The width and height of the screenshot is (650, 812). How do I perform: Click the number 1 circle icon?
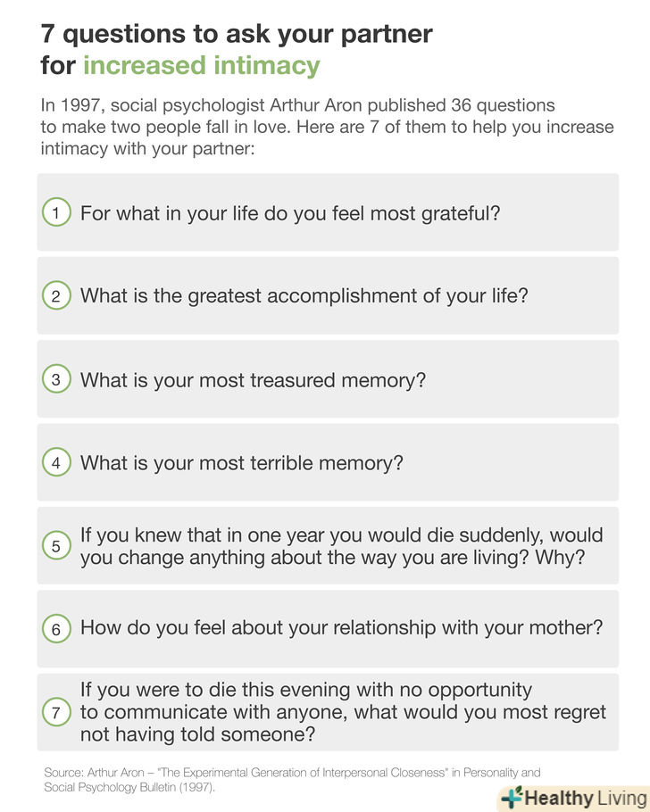[x=55, y=213]
